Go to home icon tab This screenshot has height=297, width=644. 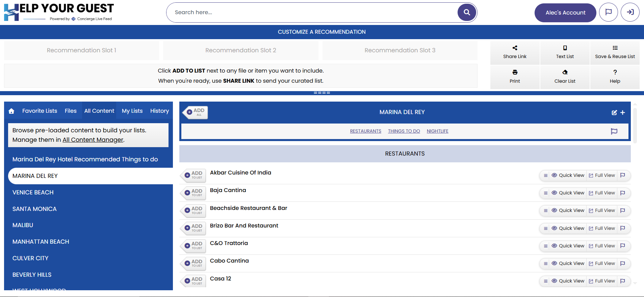(11, 111)
